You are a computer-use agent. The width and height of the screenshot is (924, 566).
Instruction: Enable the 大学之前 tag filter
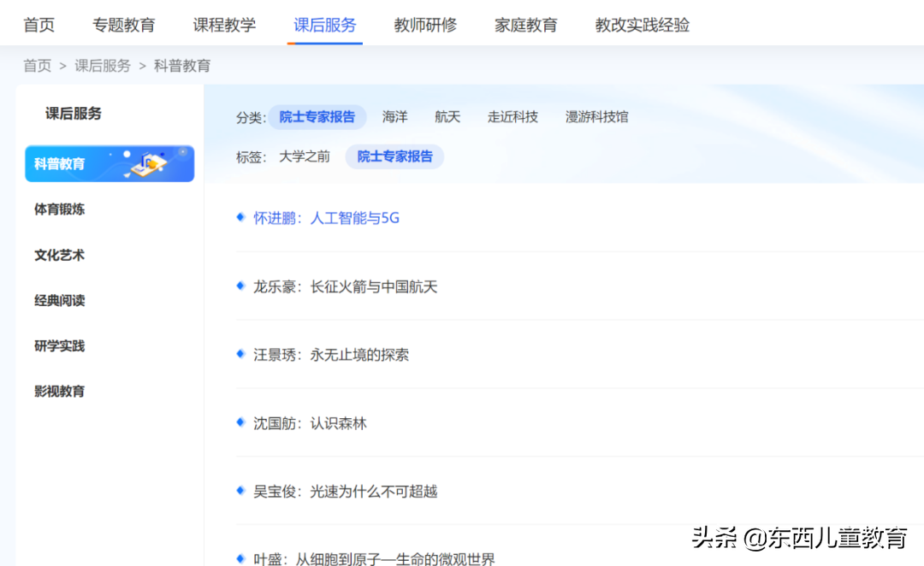pos(305,156)
